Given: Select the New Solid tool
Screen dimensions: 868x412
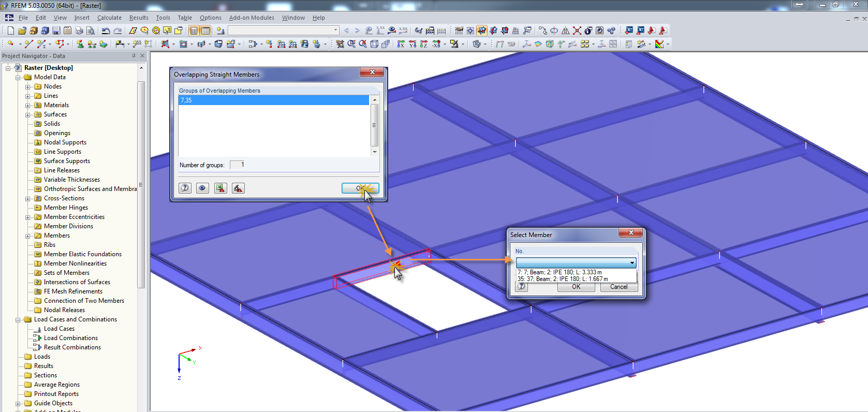Looking at the screenshot, I should (218, 44).
